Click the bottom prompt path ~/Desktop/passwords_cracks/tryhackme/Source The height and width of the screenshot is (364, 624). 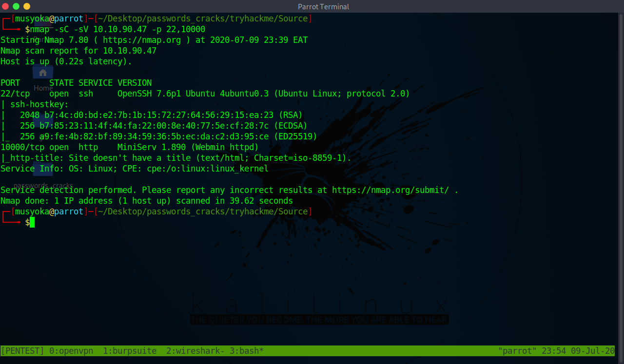[x=203, y=211]
